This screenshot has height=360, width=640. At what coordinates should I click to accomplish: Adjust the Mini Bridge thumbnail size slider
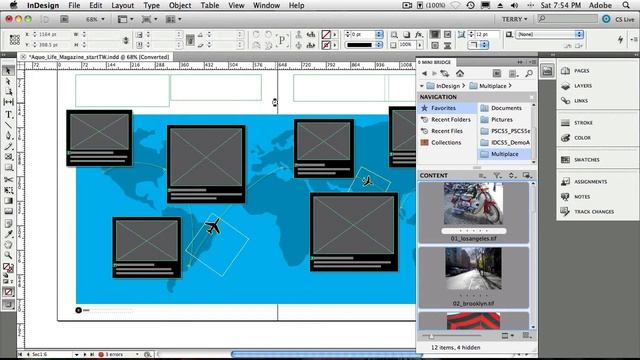pos(431,336)
